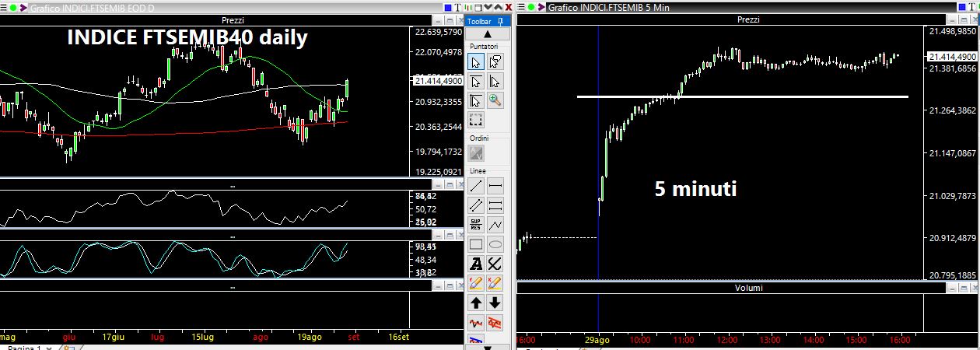
Task: Click the 5 minuti annotation text
Action: pyautogui.click(x=695, y=188)
